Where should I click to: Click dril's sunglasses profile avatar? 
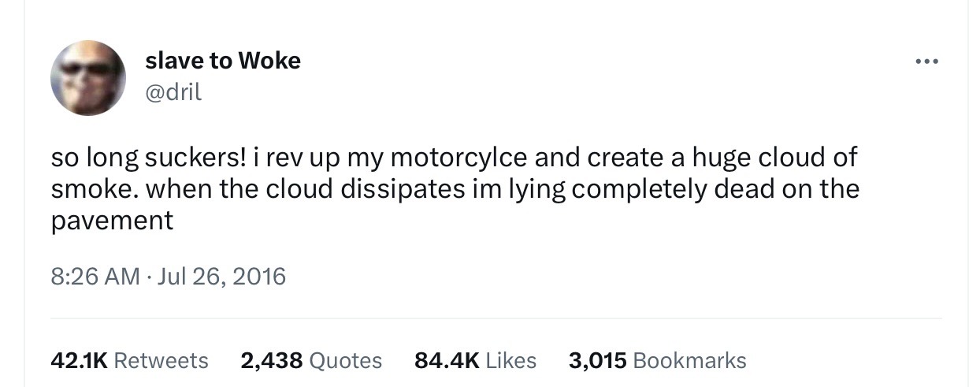87,78
